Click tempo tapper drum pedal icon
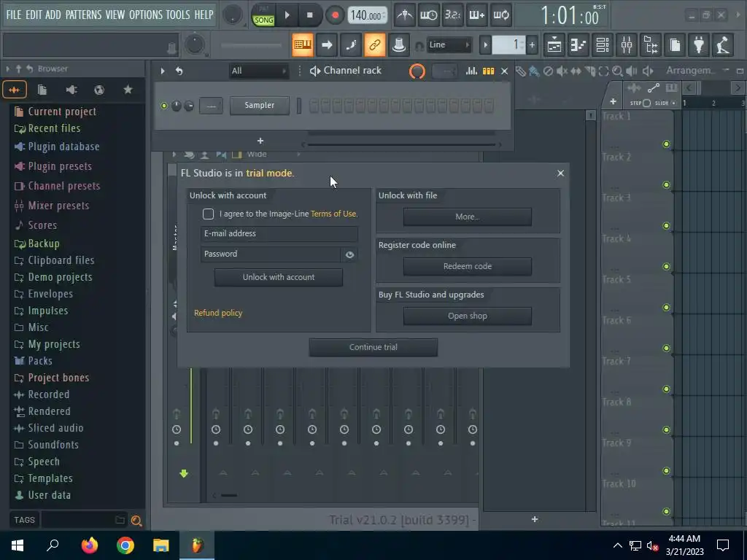Image resolution: width=747 pixels, height=560 pixels. (723, 44)
